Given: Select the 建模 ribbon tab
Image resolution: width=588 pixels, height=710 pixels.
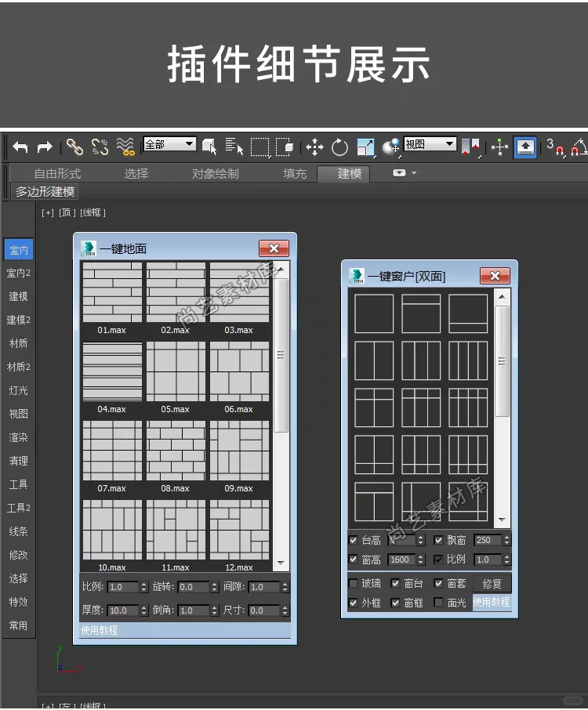Looking at the screenshot, I should (x=344, y=173).
